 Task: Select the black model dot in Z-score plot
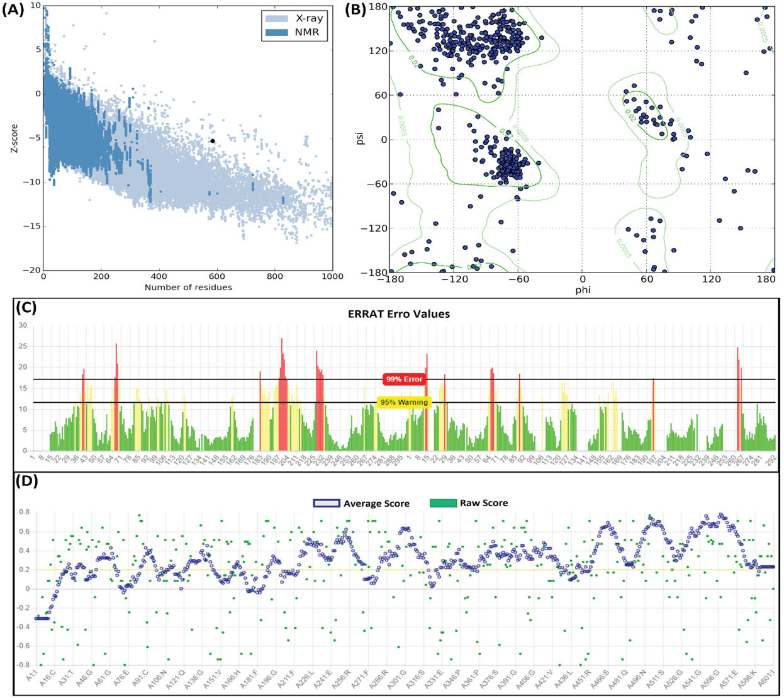tap(213, 141)
